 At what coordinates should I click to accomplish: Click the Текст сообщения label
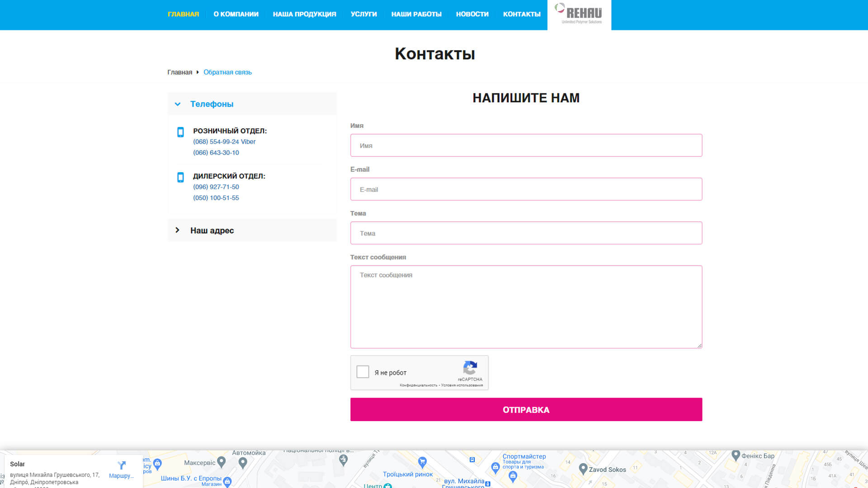[x=378, y=257]
